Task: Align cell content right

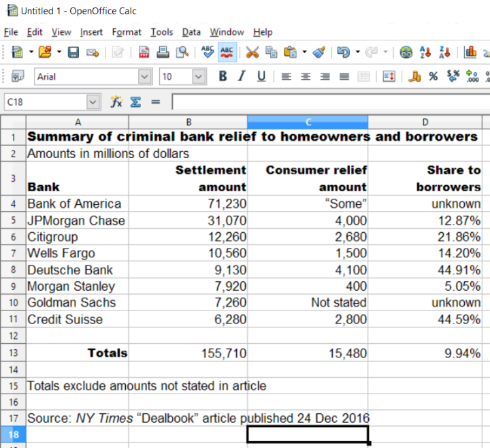Action: [325, 76]
